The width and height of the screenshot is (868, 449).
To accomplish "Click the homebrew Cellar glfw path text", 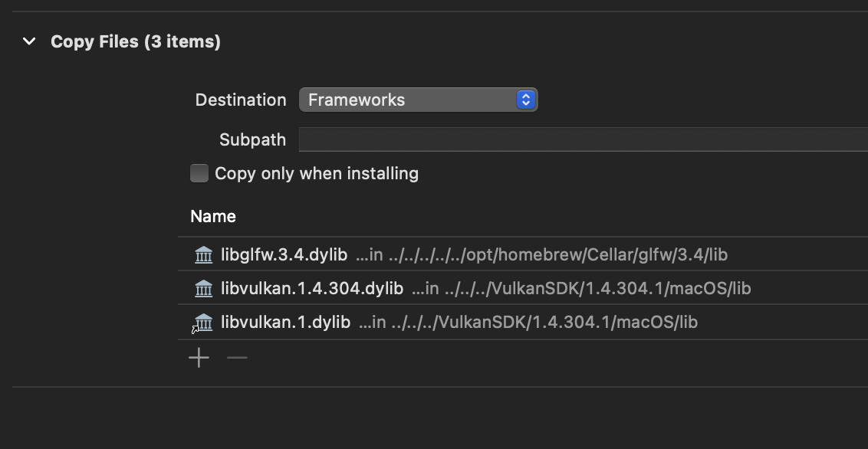I will [541, 254].
